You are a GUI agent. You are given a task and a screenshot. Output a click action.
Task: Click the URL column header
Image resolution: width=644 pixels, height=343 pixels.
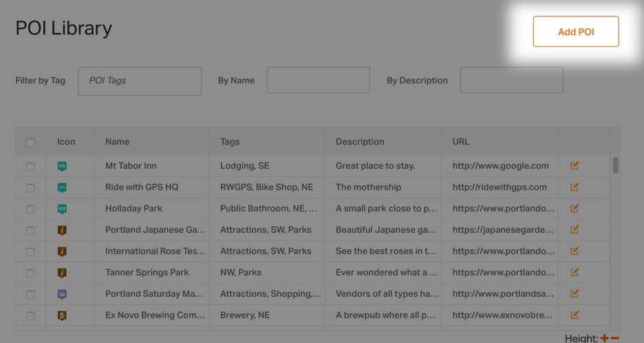[x=460, y=141]
